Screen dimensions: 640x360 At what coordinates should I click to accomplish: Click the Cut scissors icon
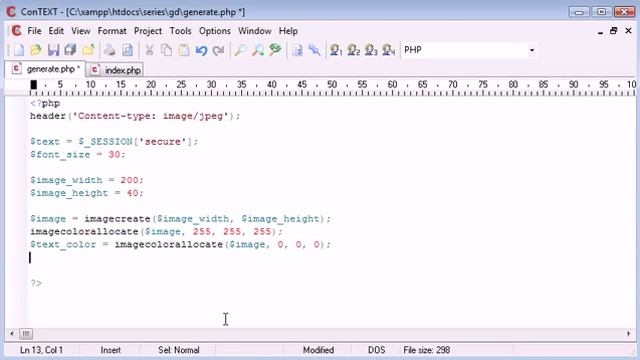click(149, 50)
